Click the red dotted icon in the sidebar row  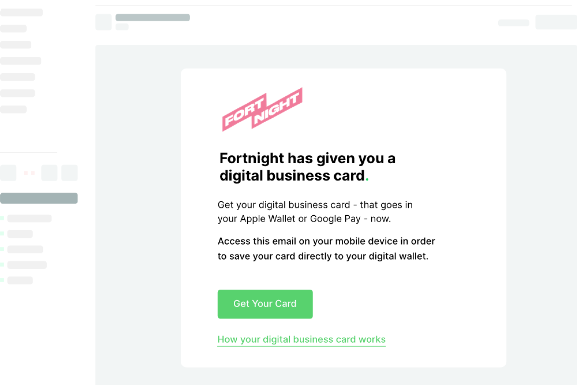click(x=29, y=173)
